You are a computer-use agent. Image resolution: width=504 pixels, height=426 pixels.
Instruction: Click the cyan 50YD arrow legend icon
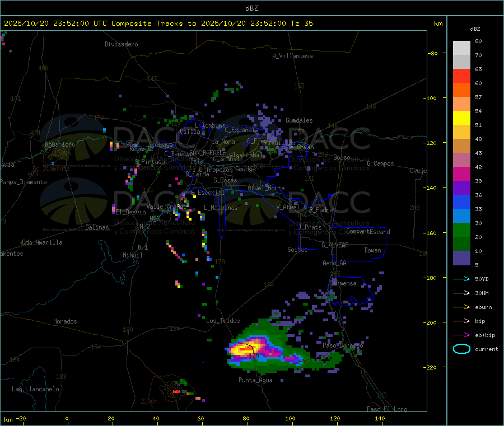pos(461,279)
